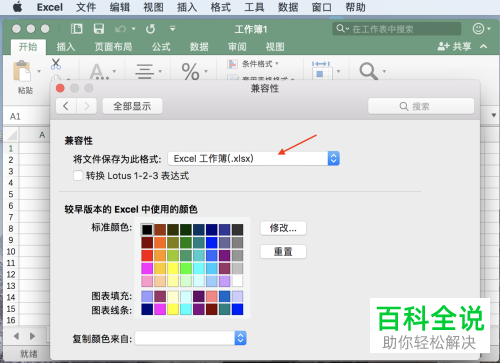Click the 在工作表中搜索 search field

(x=397, y=29)
